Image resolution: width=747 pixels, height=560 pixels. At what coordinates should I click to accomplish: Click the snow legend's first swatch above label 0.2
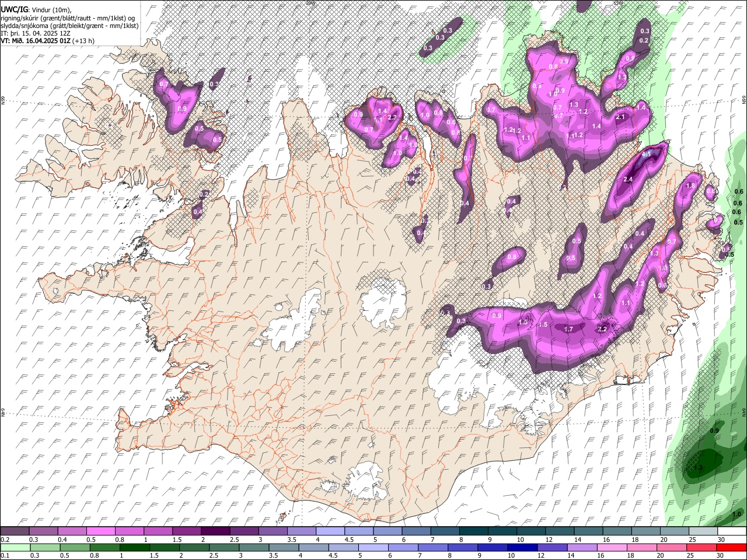coord(15,531)
